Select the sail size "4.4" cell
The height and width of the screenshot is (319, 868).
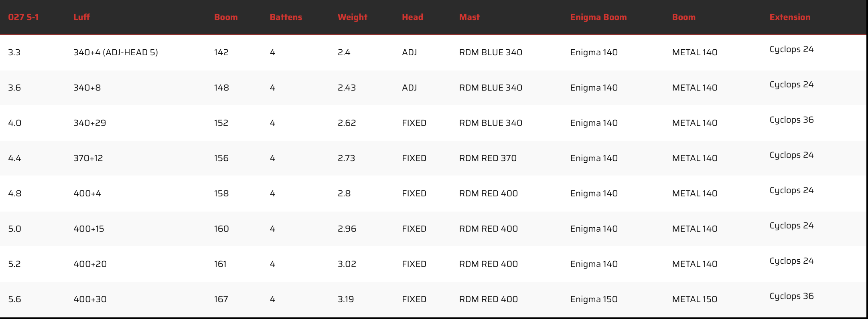coord(15,158)
